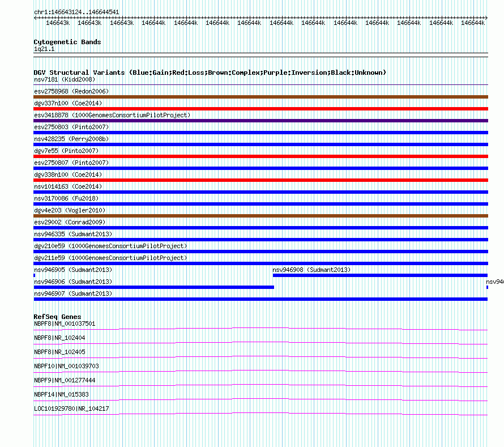The image size is (504, 447).
Task: Open the esv2750803 (Pinto2007) variant label
Action: tap(71, 127)
